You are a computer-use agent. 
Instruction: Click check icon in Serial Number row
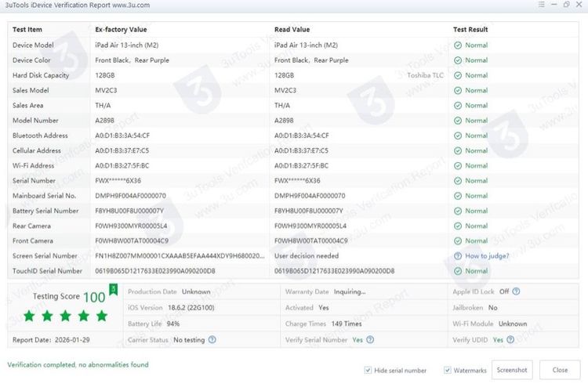click(x=458, y=181)
